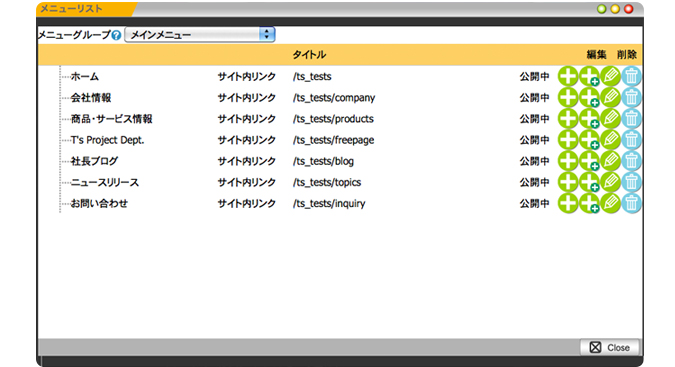Add sub-item under お問い合わせ row
The height and width of the screenshot is (367, 675).
tap(589, 203)
